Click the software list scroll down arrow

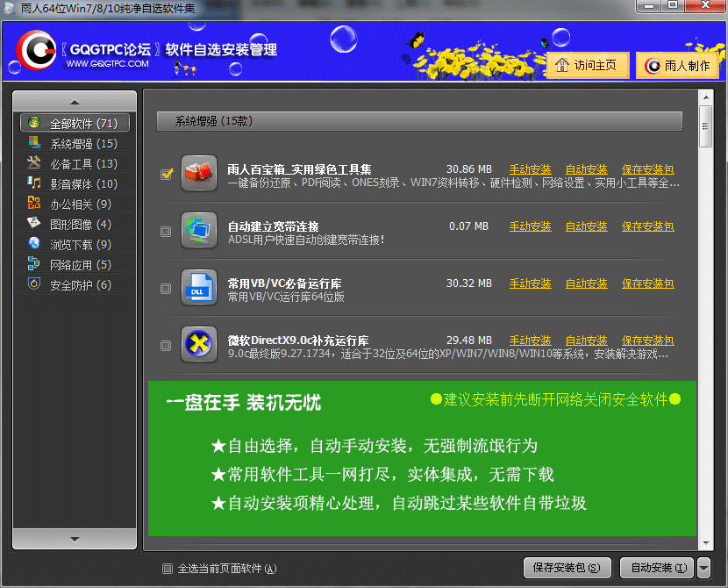coord(706,542)
